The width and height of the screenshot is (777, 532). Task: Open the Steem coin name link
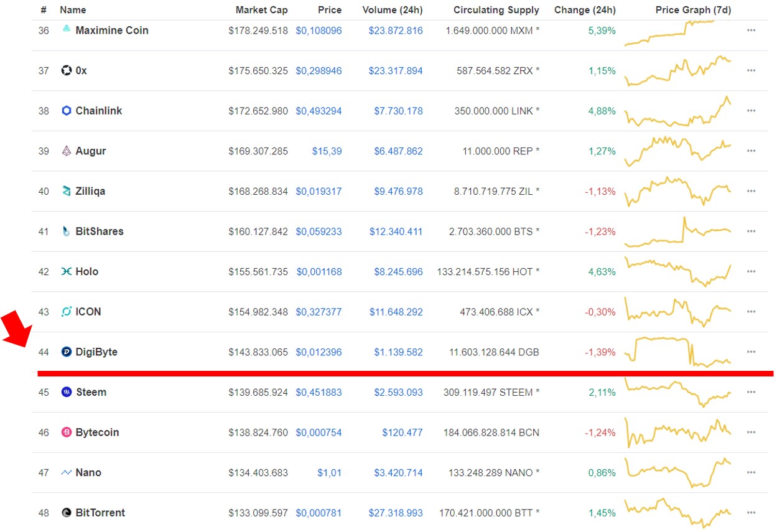(91, 392)
